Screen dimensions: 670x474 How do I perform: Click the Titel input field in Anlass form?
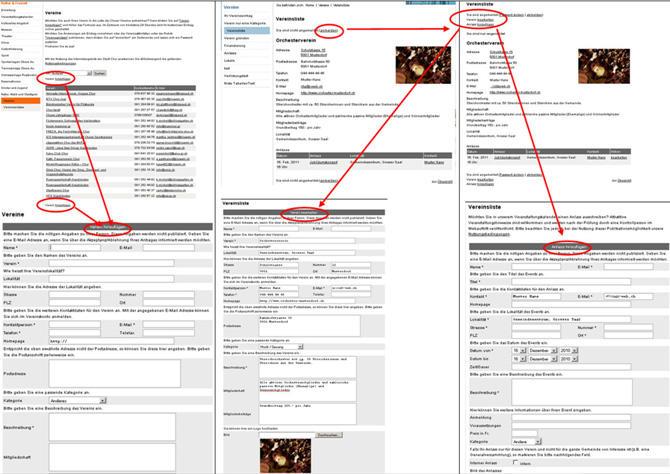[571, 282]
